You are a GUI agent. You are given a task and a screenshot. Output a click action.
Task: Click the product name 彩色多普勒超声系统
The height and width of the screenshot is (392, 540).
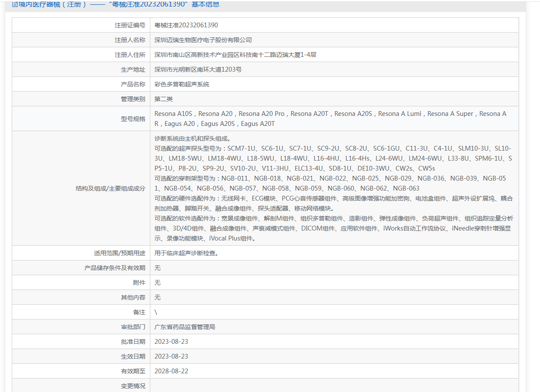click(x=182, y=84)
